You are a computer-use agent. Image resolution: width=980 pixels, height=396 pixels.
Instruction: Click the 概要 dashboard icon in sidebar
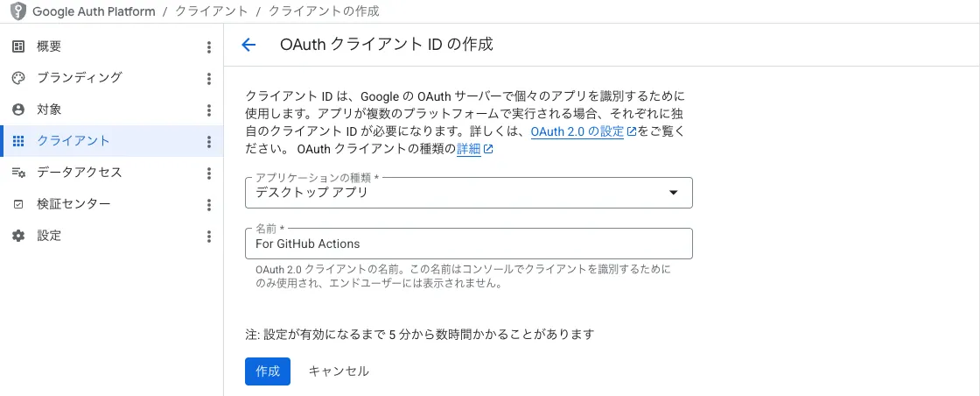[18, 46]
